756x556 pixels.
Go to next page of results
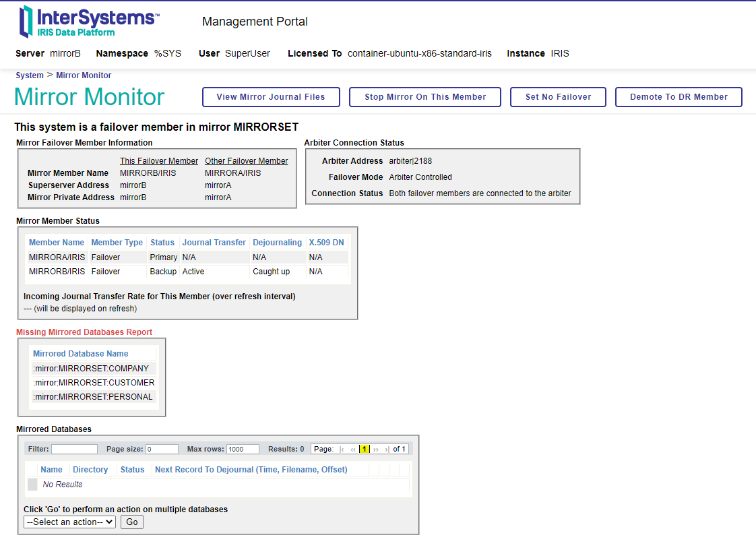point(376,449)
